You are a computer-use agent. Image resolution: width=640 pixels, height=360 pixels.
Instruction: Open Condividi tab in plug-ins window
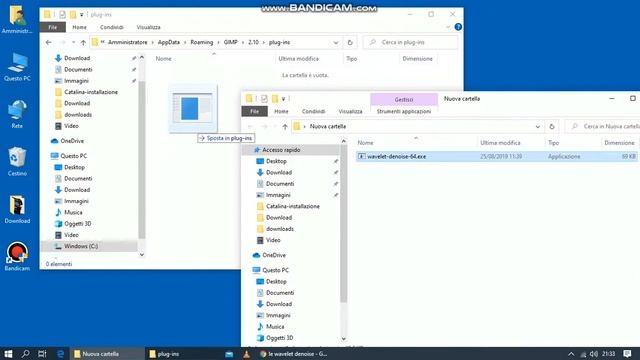(x=111, y=27)
